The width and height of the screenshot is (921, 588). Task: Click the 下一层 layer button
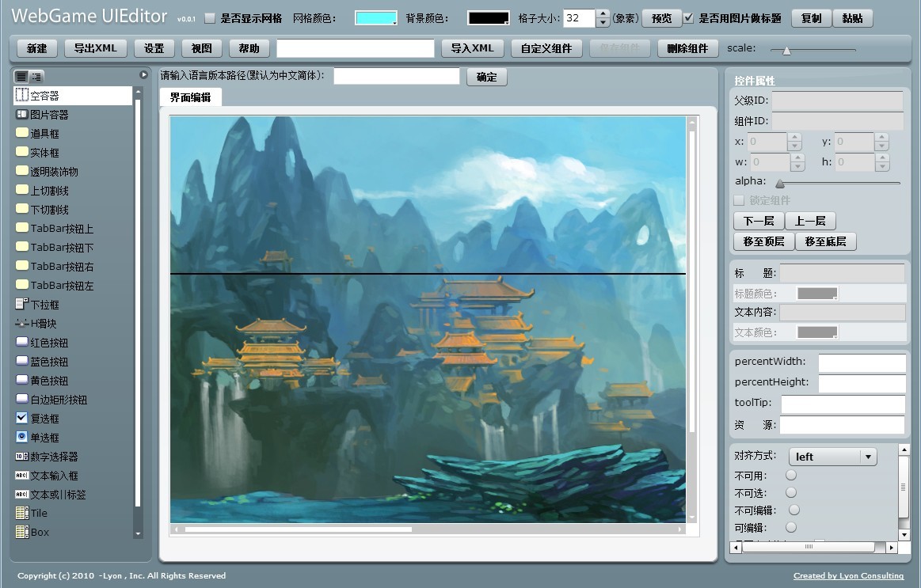[x=759, y=221]
